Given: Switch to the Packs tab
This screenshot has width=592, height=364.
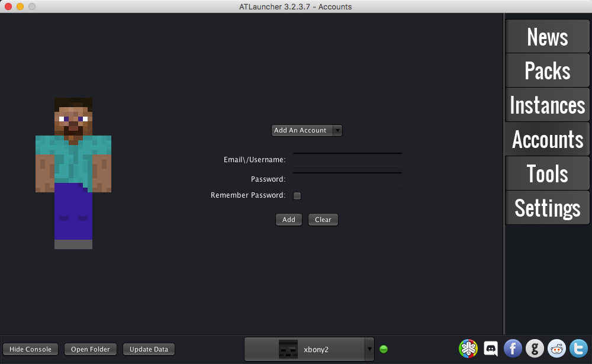Looking at the screenshot, I should 547,70.
